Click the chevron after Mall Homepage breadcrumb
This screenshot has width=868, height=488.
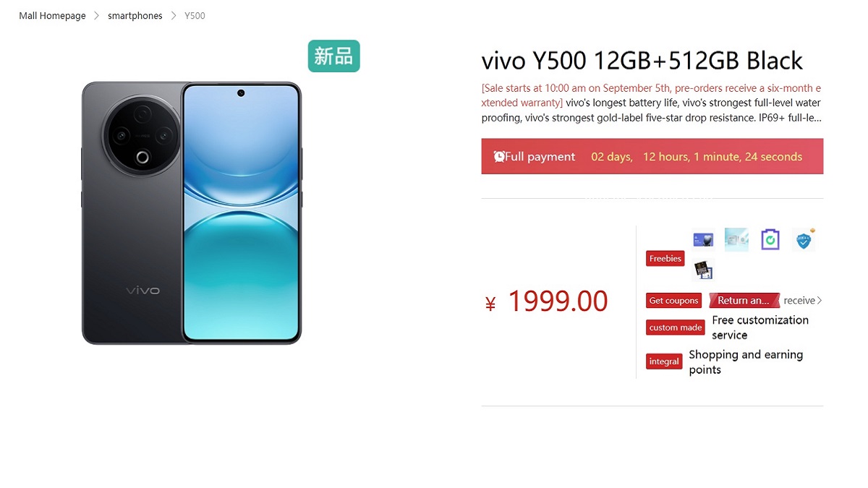click(x=97, y=16)
